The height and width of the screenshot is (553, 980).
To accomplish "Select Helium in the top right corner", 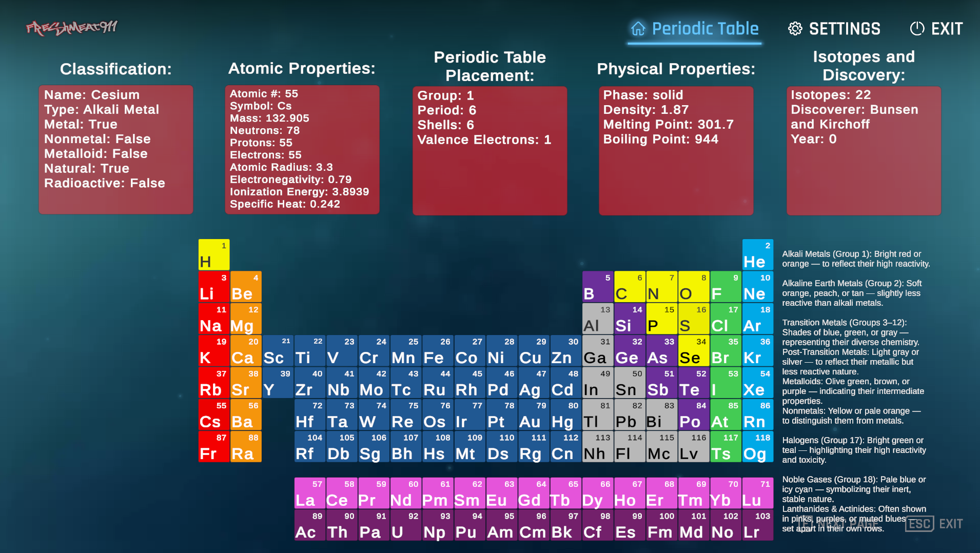I will (x=757, y=254).
